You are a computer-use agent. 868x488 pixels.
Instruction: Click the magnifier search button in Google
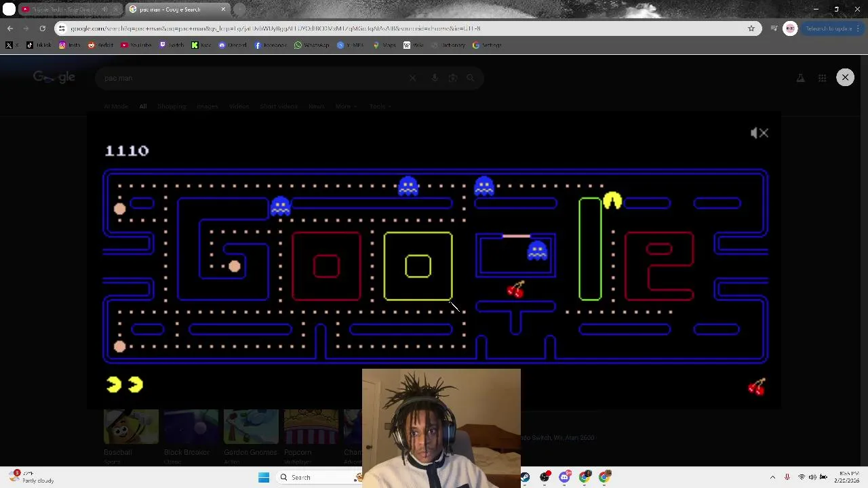[471, 78]
